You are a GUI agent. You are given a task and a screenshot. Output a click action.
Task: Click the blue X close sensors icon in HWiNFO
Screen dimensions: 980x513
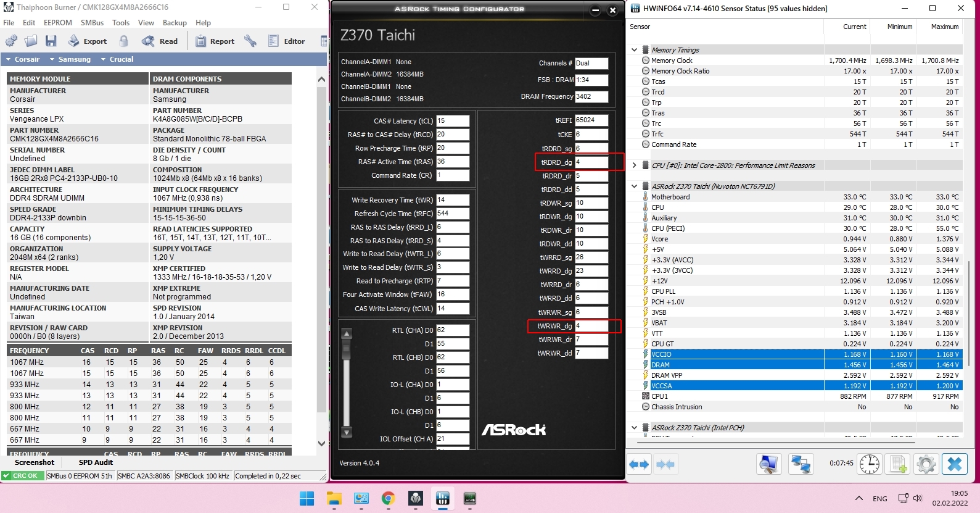[955, 464]
